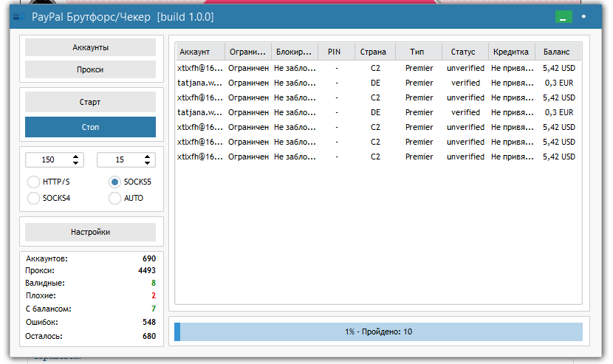613x364 pixels.
Task: Open the Аккаунты button
Action: [x=90, y=47]
